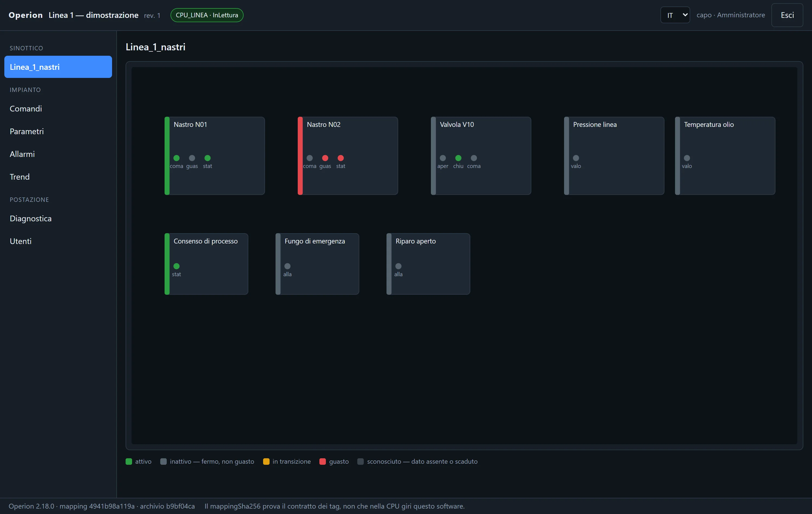Image resolution: width=812 pixels, height=514 pixels.
Task: Click the red 'guasto' legend swatch
Action: (x=322, y=462)
